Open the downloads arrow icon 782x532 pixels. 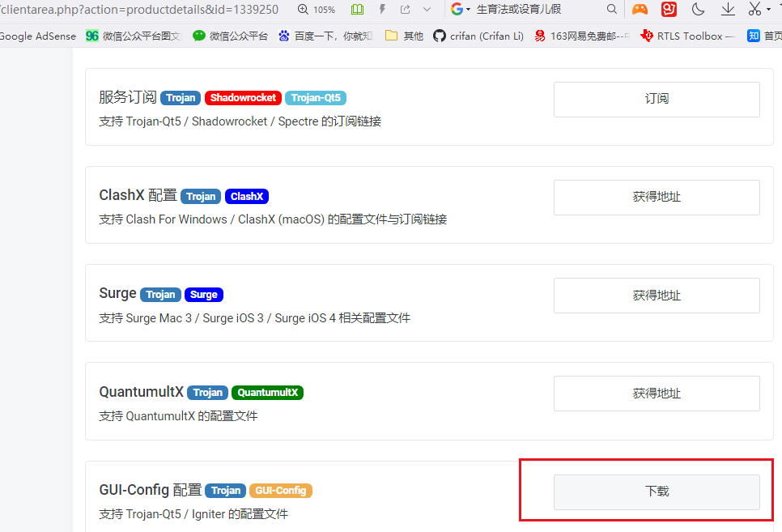(x=728, y=9)
